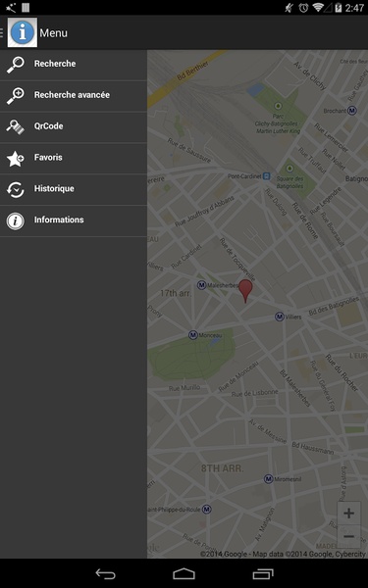368x588 pixels.
Task: Tap the 17th arr. map label
Action: (176, 293)
